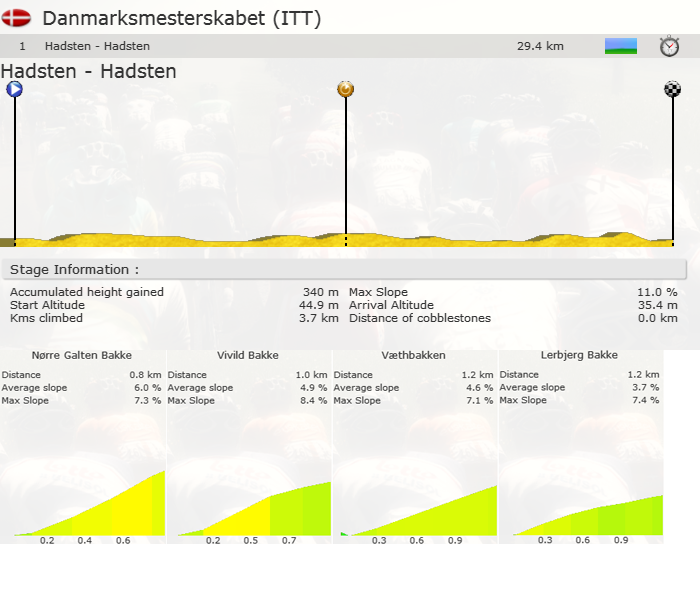The height and width of the screenshot is (613, 700).
Task: Click the Distance of cobblestones label
Action: tap(420, 318)
